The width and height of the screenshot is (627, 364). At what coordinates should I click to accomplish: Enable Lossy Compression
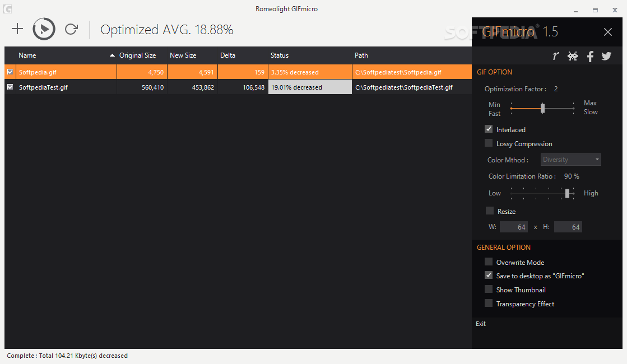tap(489, 143)
